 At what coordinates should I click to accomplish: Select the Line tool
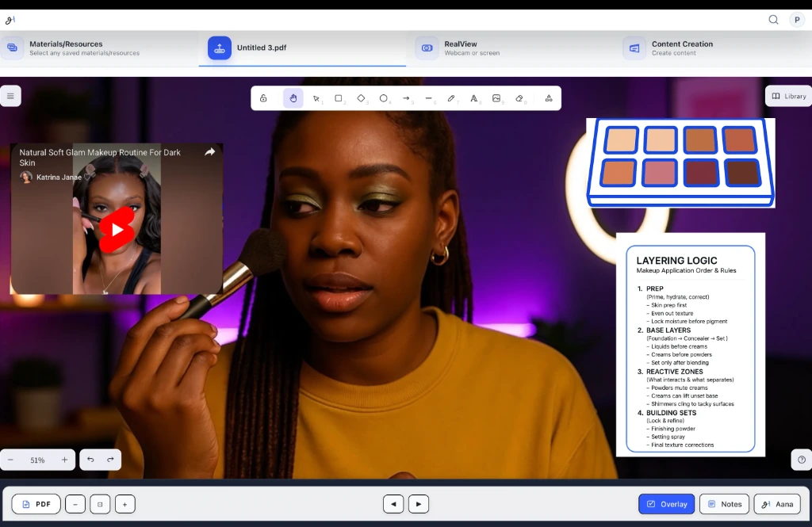pos(429,98)
